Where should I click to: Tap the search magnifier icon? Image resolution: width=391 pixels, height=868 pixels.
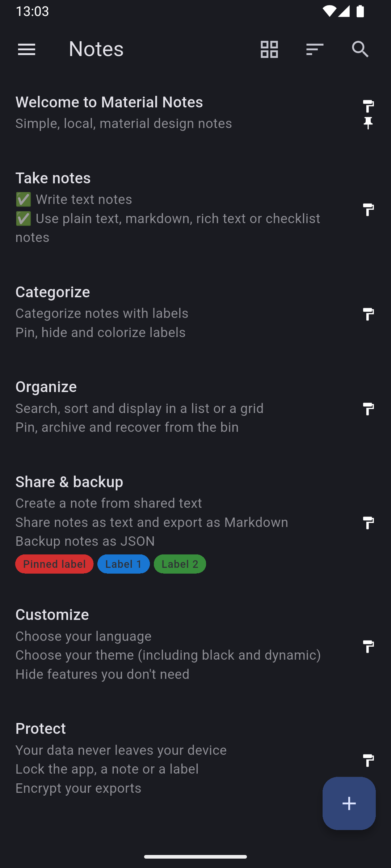[x=360, y=49]
